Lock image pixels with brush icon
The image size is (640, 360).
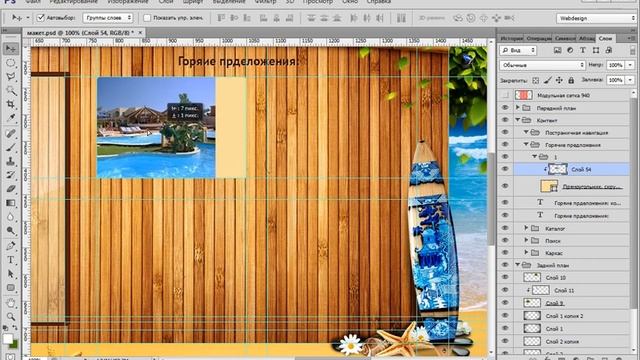pyautogui.click(x=547, y=80)
